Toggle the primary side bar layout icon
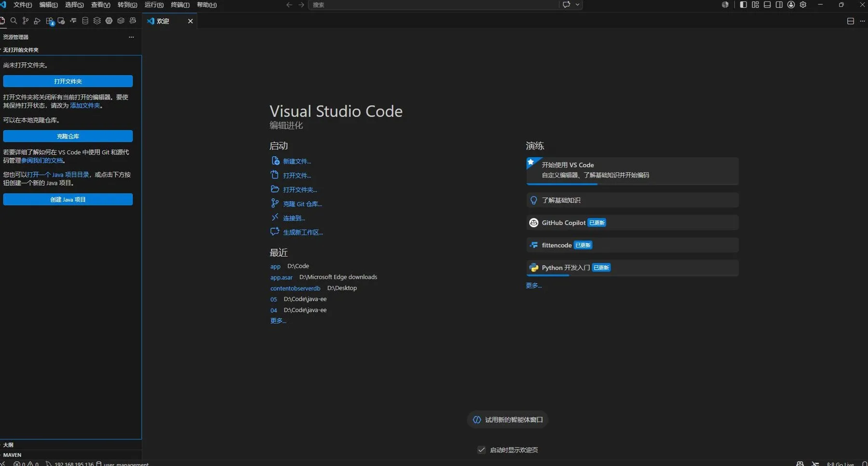 click(x=743, y=5)
